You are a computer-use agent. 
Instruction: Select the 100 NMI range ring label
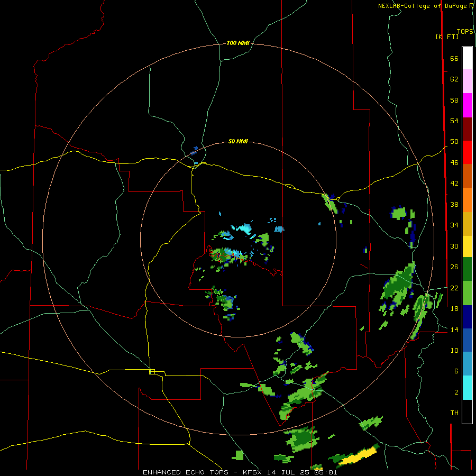click(x=238, y=43)
